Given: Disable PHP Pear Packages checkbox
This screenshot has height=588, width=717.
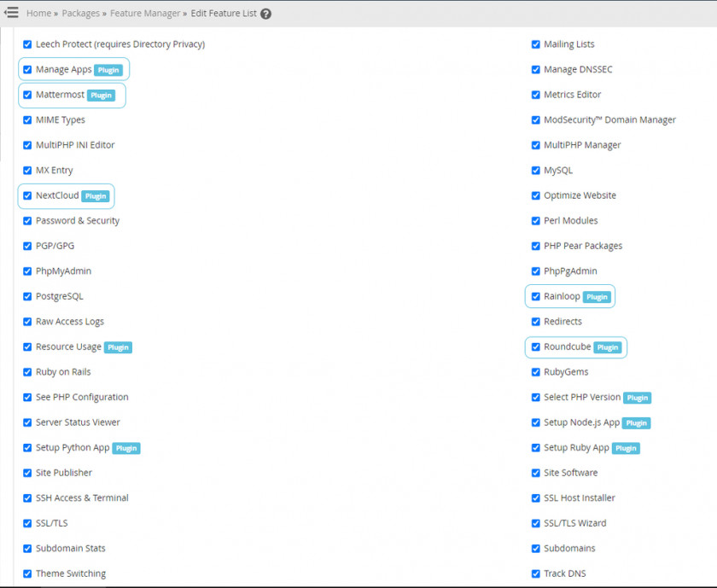Looking at the screenshot, I should [536, 246].
